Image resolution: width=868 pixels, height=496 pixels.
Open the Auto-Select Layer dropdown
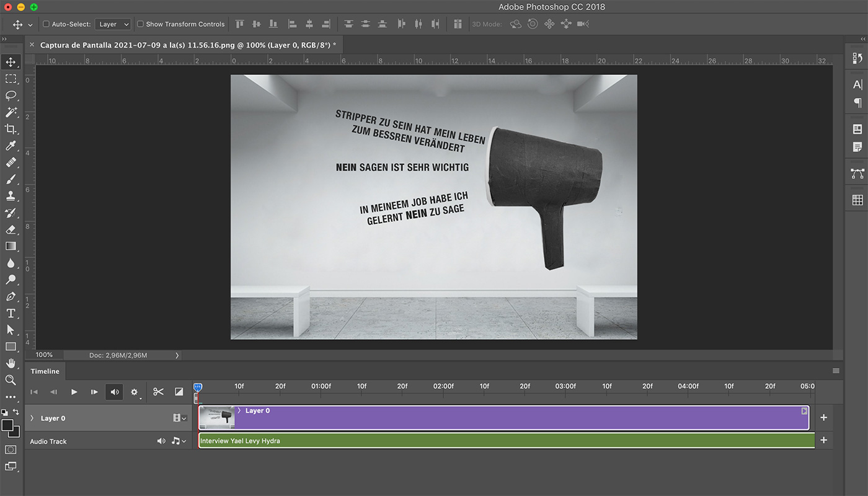114,24
